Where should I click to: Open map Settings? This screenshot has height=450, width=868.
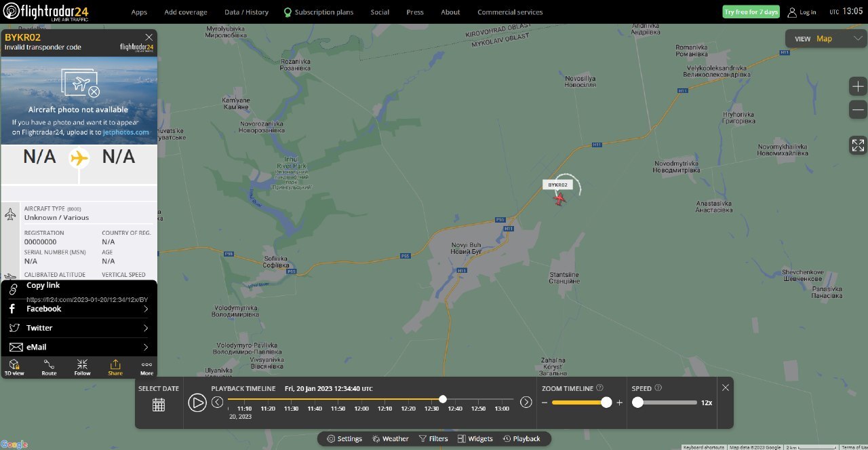coord(344,439)
